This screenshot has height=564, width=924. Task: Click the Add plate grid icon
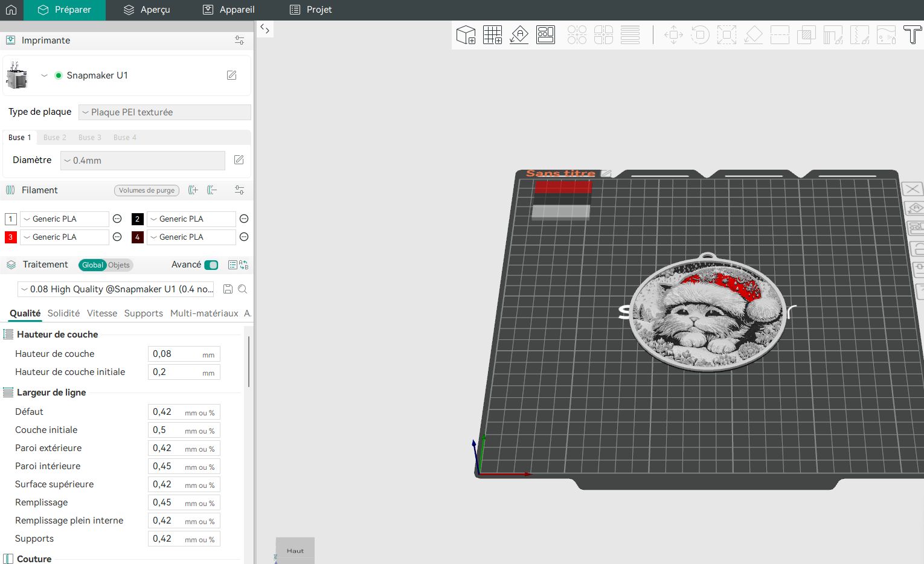tap(492, 35)
